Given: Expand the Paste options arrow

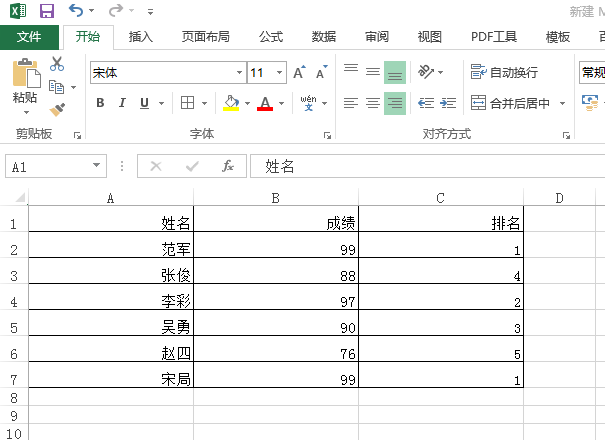Looking at the screenshot, I should 26,112.
